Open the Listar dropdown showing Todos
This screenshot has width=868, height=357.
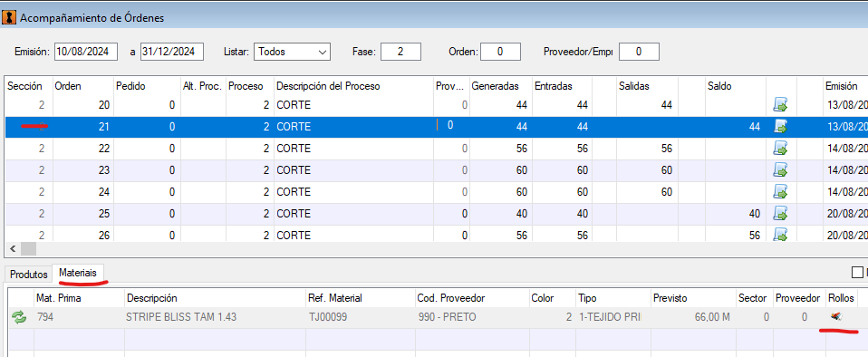coord(293,52)
